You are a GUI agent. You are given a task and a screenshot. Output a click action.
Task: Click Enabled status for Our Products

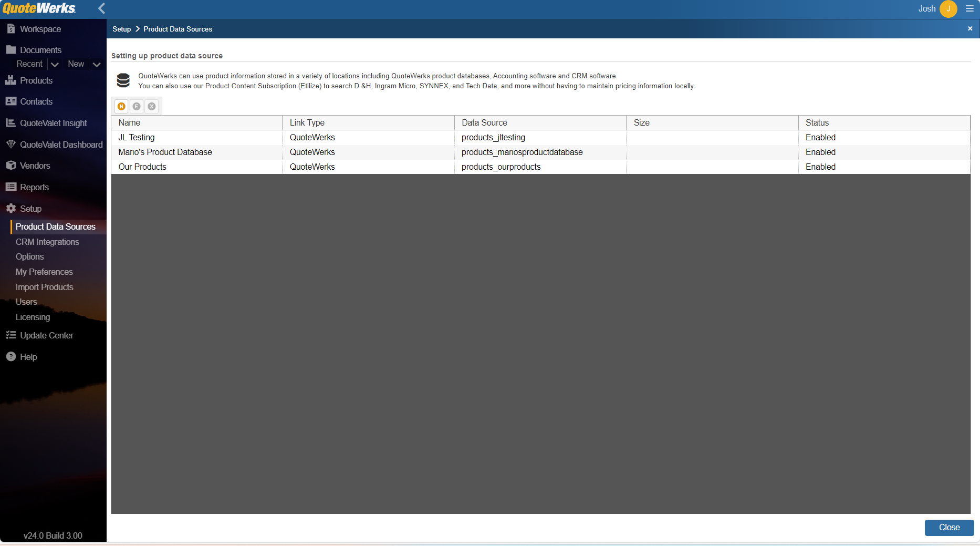[820, 167]
